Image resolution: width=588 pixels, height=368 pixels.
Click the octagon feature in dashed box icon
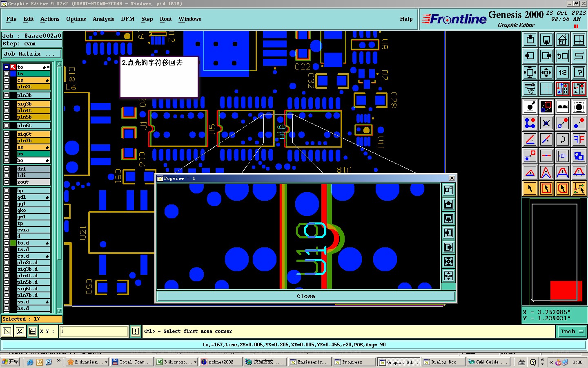[579, 107]
